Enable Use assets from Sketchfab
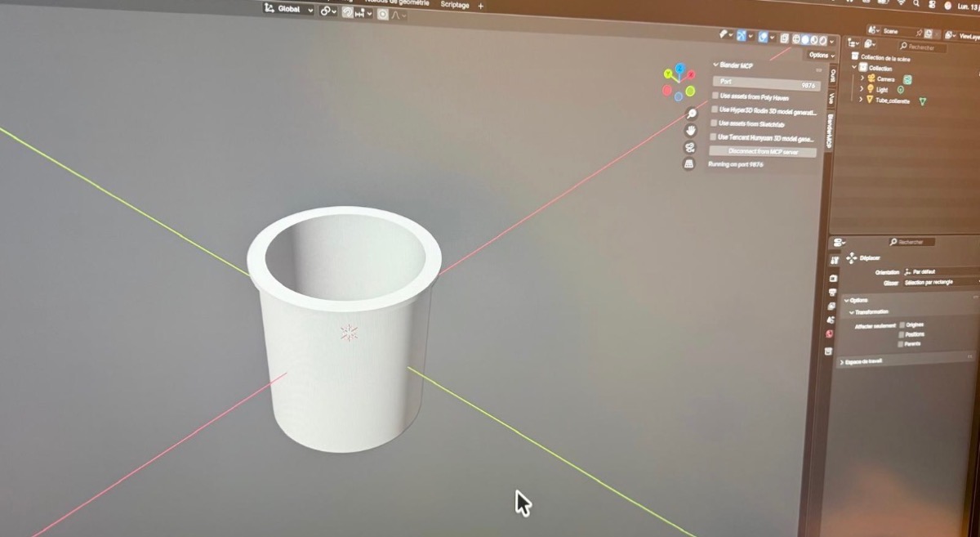The width and height of the screenshot is (980, 537). (x=714, y=123)
